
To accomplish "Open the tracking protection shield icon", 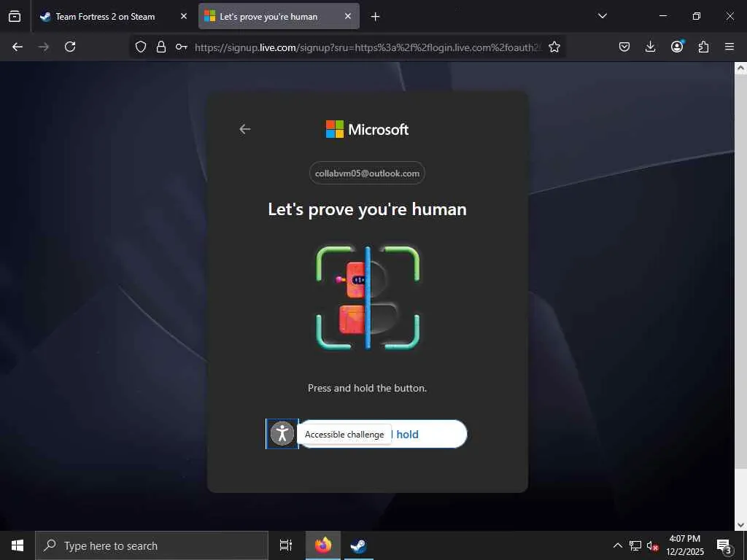I will click(x=141, y=47).
